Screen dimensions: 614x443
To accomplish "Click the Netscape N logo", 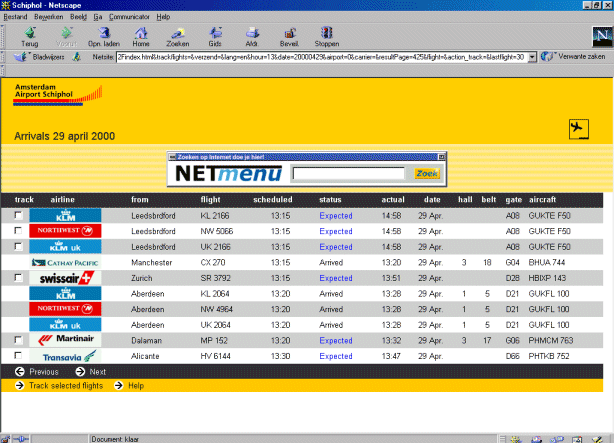I will 602,36.
